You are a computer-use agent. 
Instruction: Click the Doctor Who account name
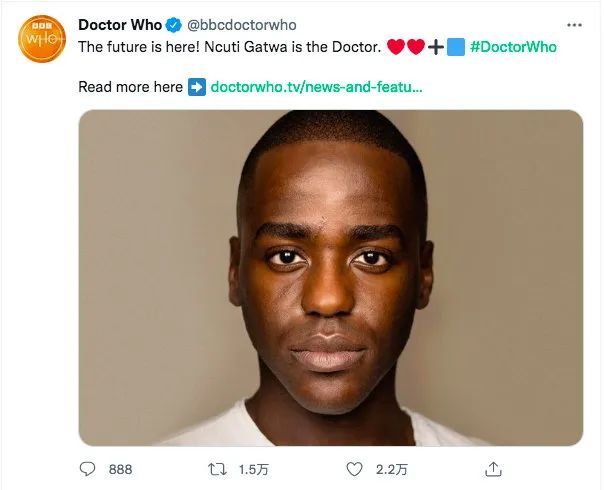click(x=120, y=25)
